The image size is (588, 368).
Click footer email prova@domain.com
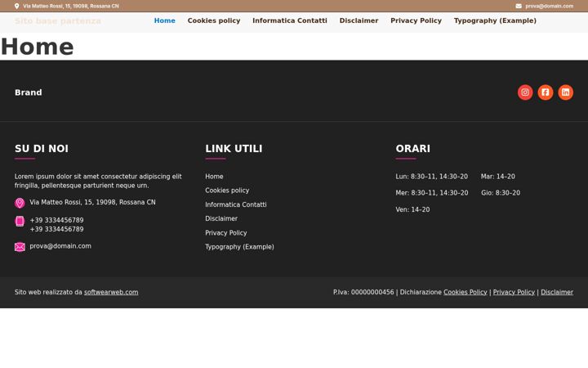click(x=60, y=246)
